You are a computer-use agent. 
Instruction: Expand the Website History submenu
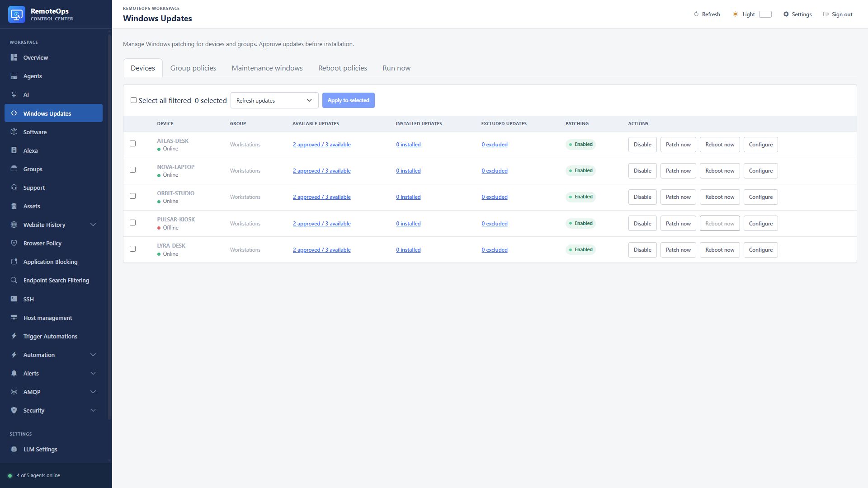point(93,225)
